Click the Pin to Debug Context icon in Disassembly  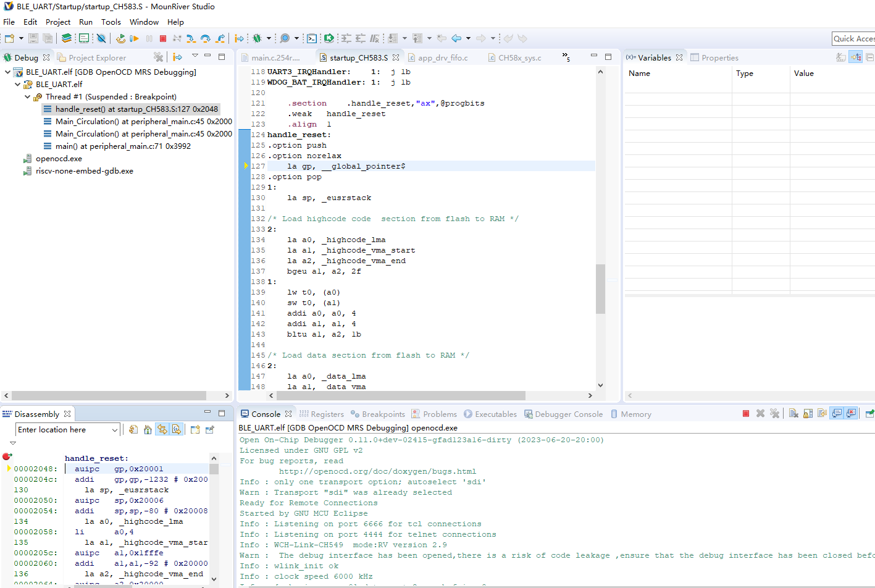pos(210,429)
